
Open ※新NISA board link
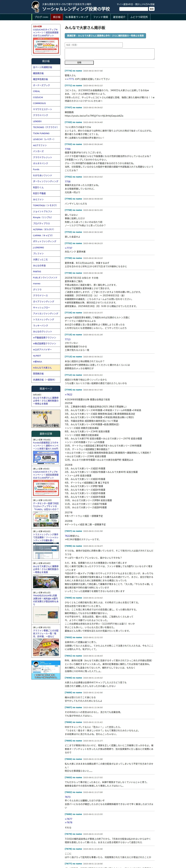[46, 362]
